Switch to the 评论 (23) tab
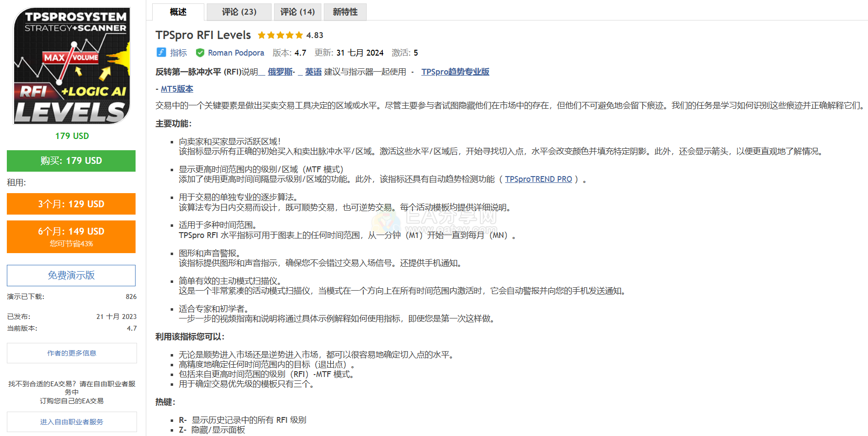 (x=239, y=12)
